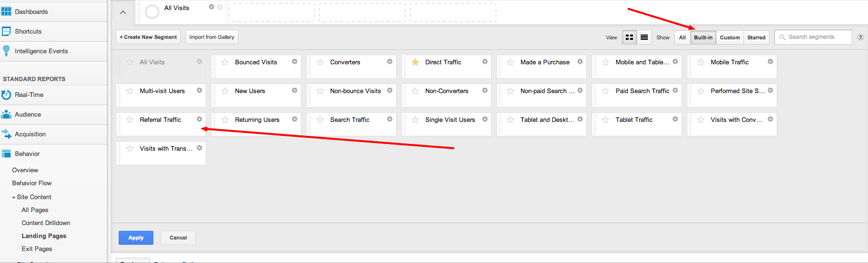
Task: Click Create New Segment button
Action: point(148,37)
